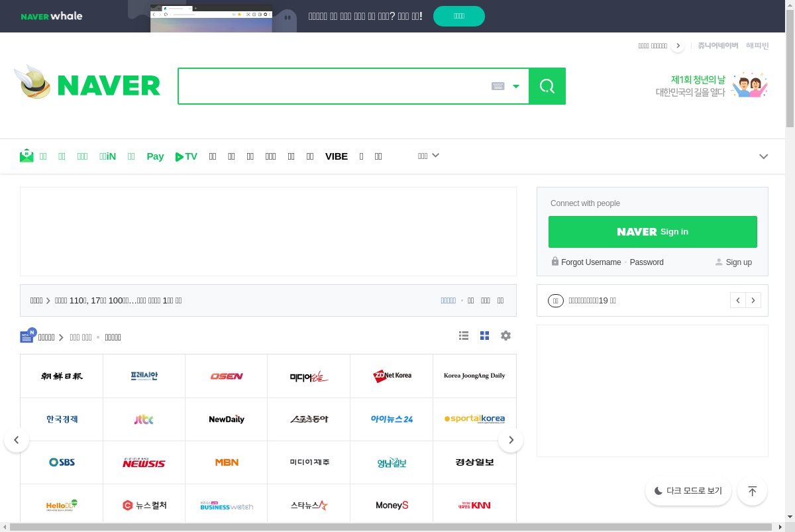Open TV in navigation bar
This screenshot has width=795, height=532.
click(186, 156)
